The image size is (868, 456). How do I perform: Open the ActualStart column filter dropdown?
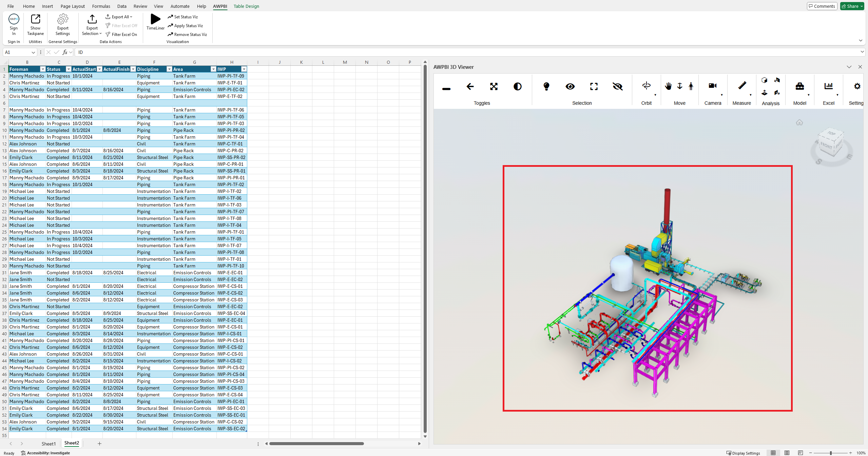click(x=99, y=69)
